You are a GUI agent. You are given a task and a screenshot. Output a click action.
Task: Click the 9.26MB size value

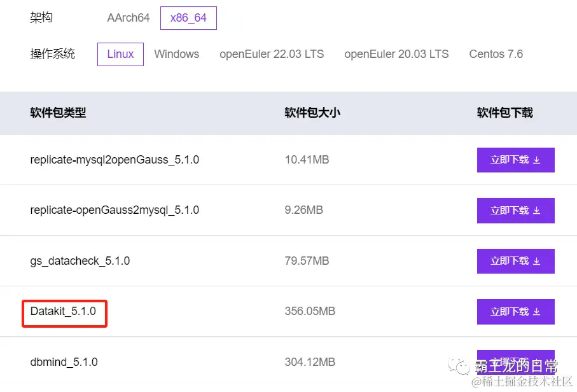(303, 210)
